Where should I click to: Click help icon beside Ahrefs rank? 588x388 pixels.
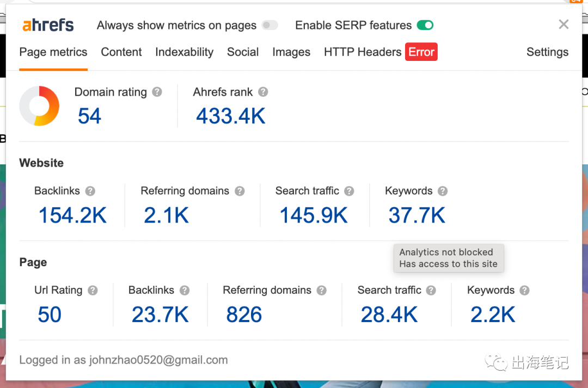[x=263, y=92]
